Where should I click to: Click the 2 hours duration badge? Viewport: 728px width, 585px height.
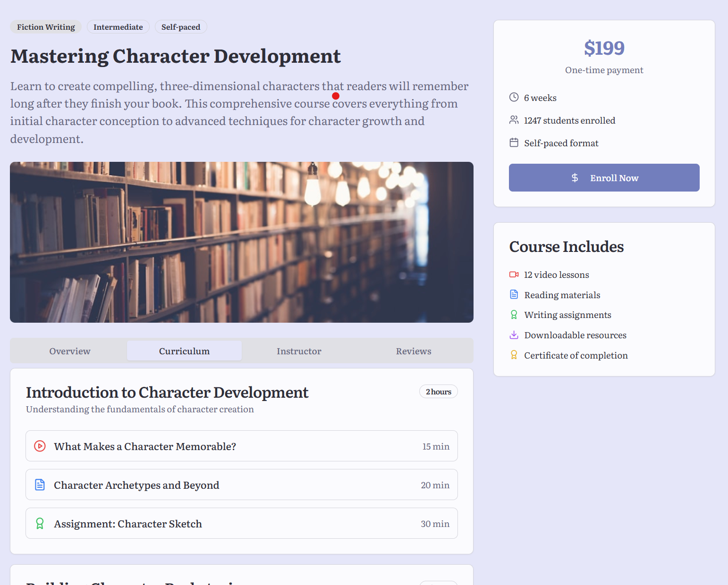point(438,392)
